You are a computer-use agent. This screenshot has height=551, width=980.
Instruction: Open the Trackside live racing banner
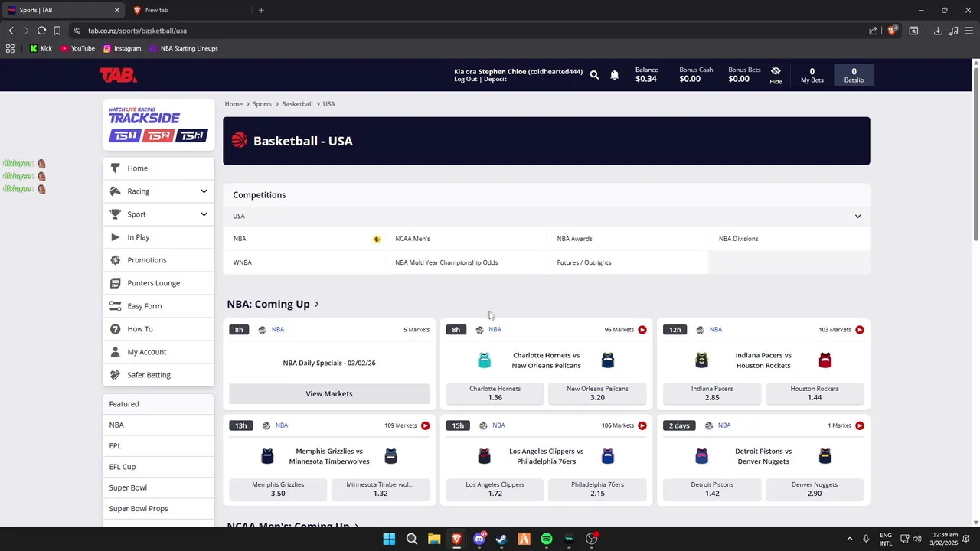click(x=158, y=125)
